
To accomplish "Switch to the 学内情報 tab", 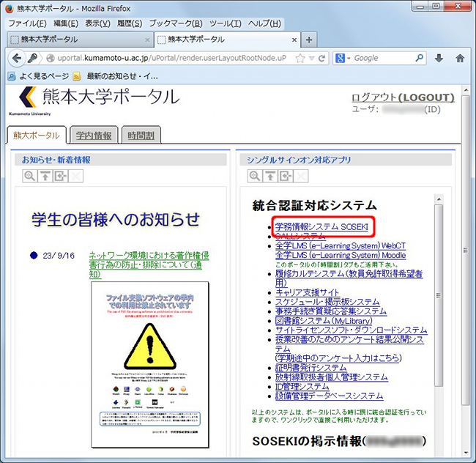I will [x=94, y=135].
